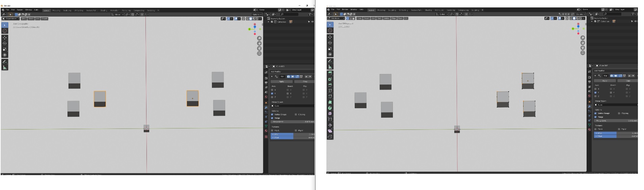Toggle mirror Axis Y checkbox in left window
The height and width of the screenshot is (190, 644).
272,93
